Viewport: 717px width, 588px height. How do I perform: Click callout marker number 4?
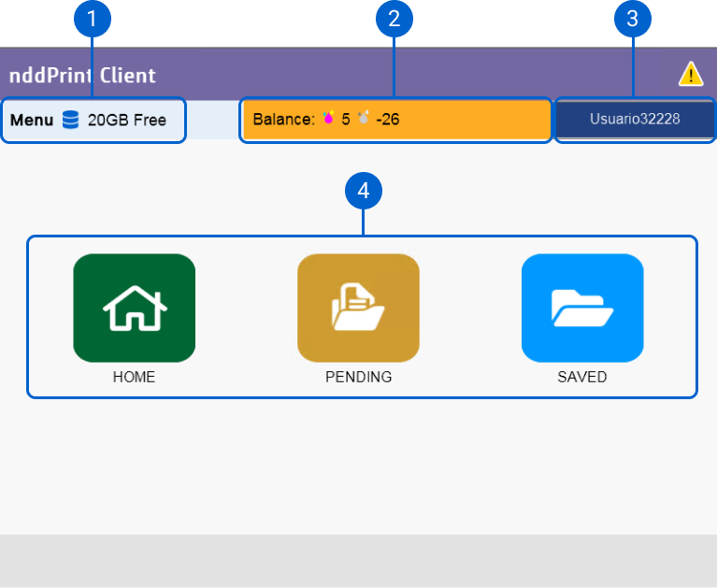[x=364, y=192]
